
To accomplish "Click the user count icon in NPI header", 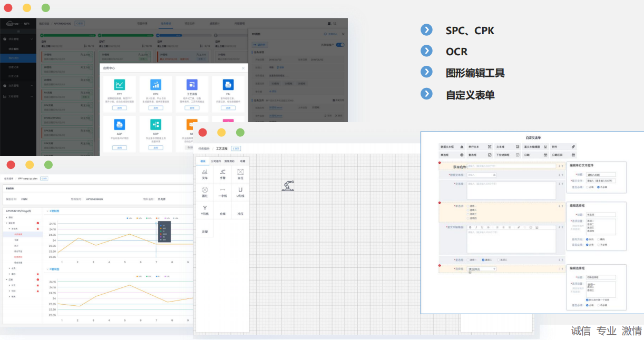I will click(330, 24).
